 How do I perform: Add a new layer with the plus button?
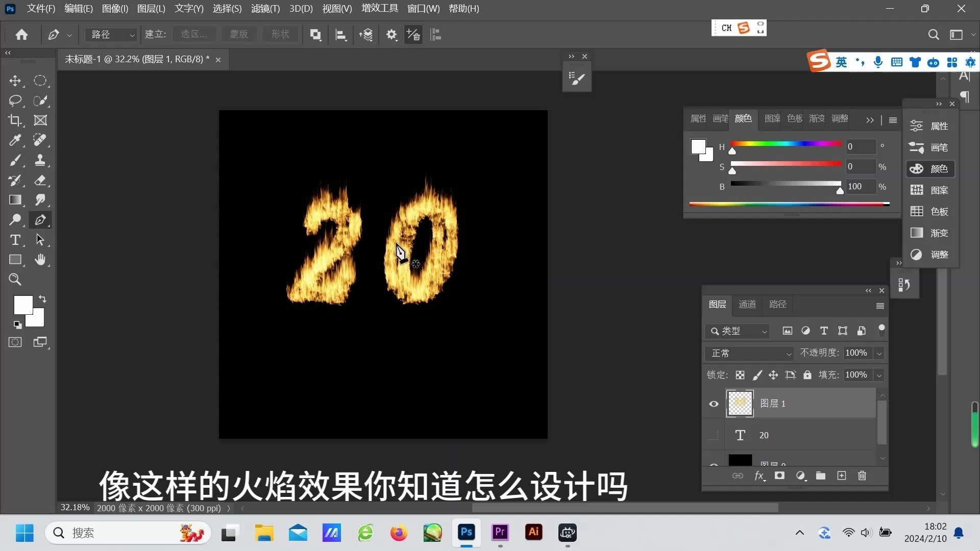point(841,475)
